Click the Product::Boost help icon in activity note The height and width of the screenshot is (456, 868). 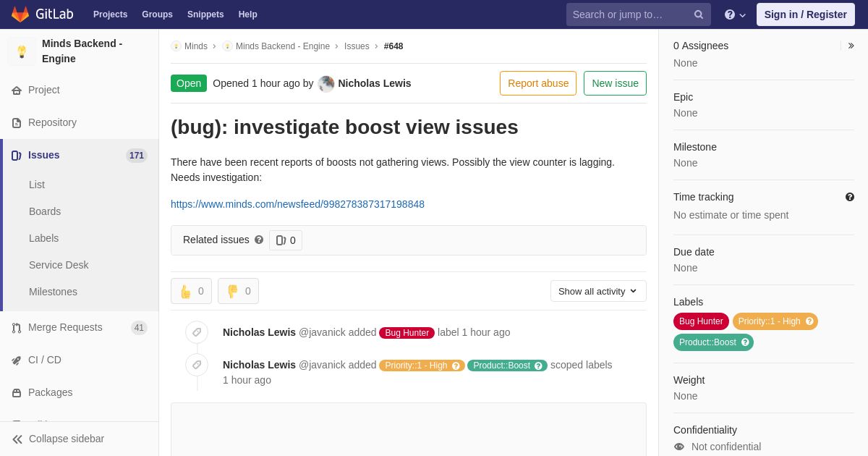point(538,366)
